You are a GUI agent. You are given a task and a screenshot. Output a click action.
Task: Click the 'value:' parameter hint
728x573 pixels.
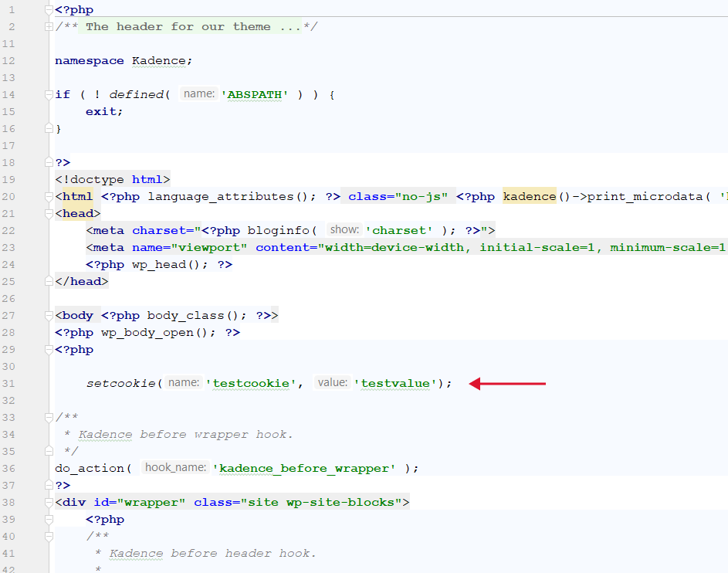(333, 382)
